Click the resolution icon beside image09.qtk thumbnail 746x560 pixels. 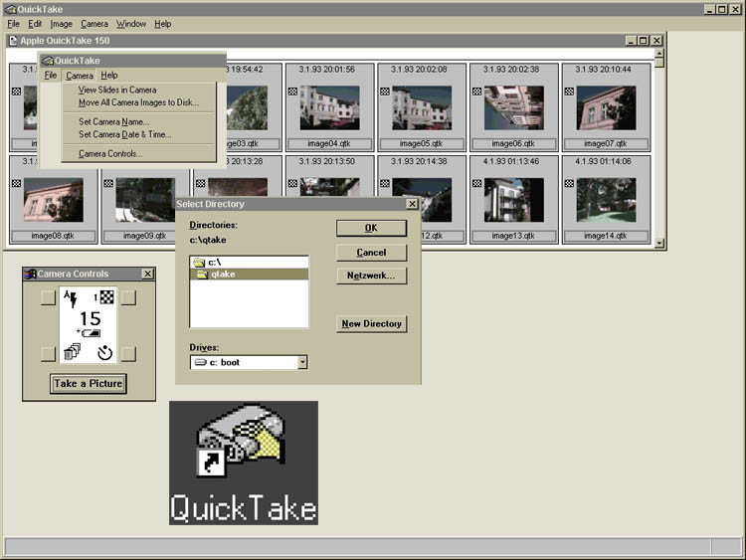108,184
